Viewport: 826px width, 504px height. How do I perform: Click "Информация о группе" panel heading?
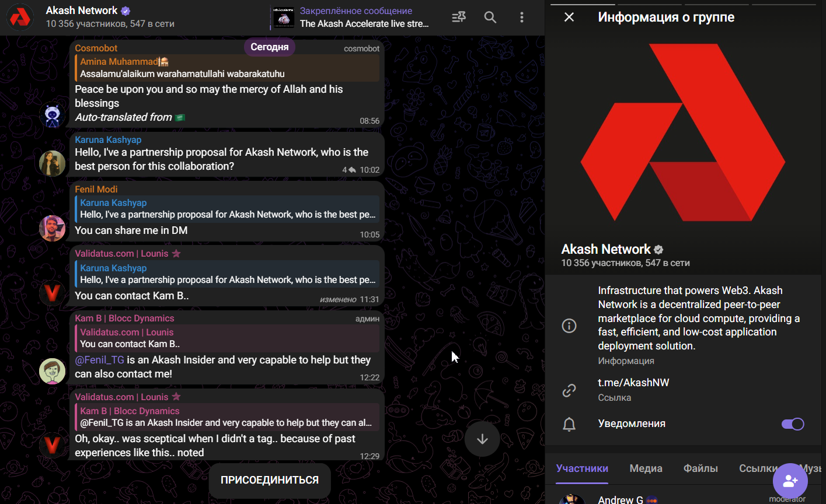click(x=666, y=17)
